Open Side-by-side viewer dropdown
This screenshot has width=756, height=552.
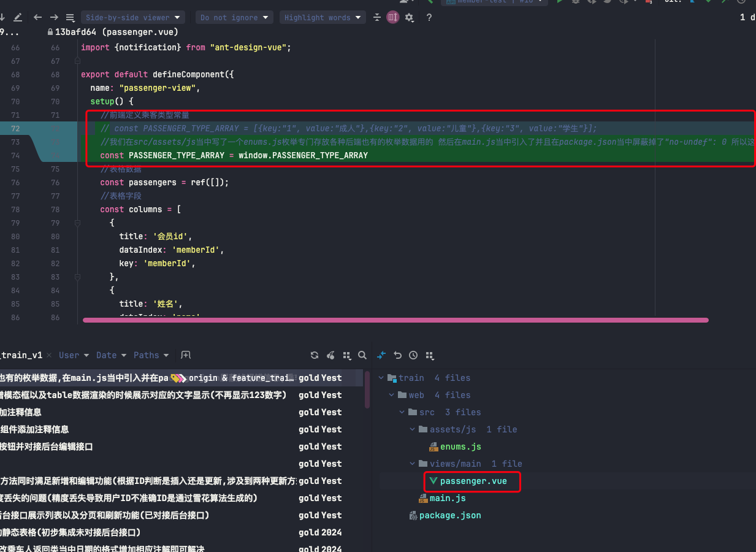pyautogui.click(x=133, y=18)
